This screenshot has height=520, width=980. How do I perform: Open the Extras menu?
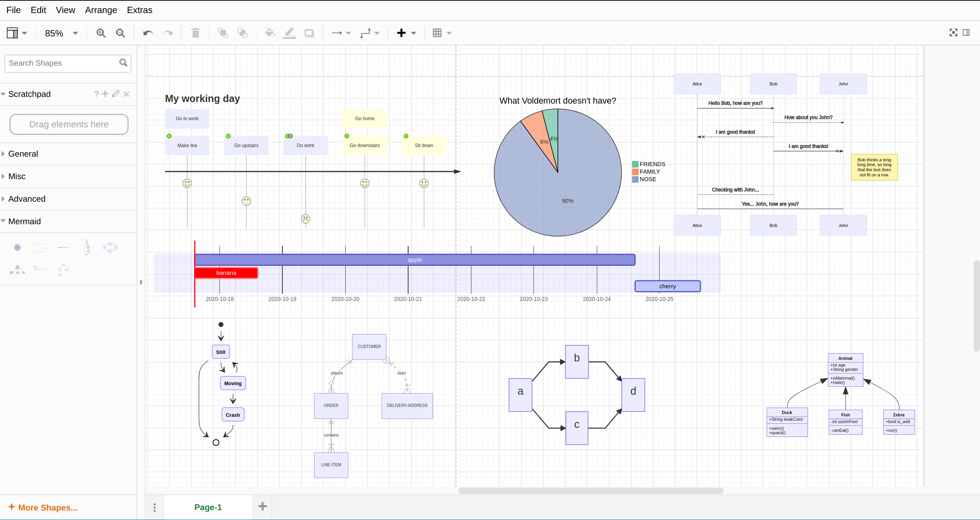(x=139, y=10)
